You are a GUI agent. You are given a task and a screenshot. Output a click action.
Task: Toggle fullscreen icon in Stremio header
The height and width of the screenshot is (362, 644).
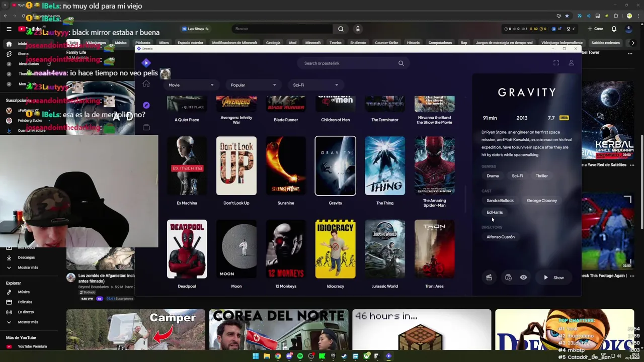point(556,63)
